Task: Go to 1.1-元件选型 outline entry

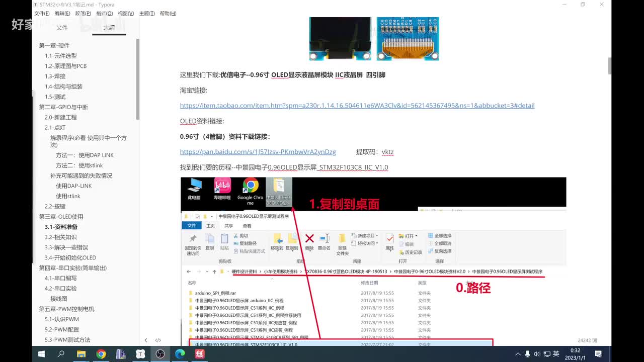Action: (61, 56)
